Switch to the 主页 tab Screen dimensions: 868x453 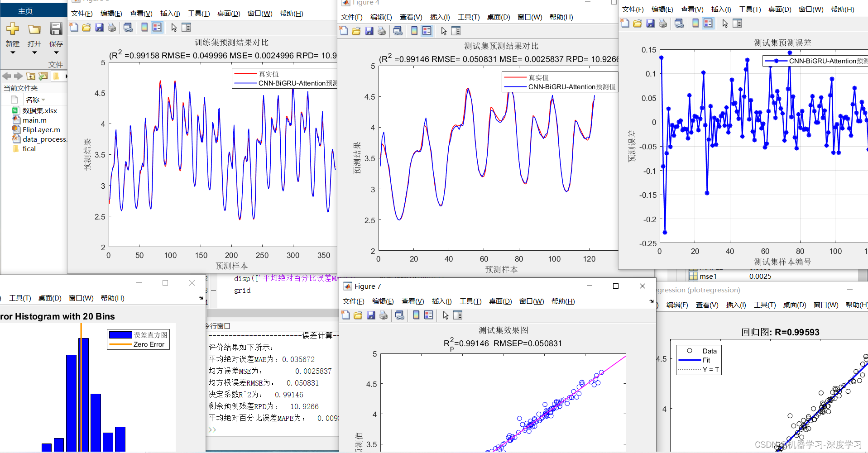coord(25,11)
